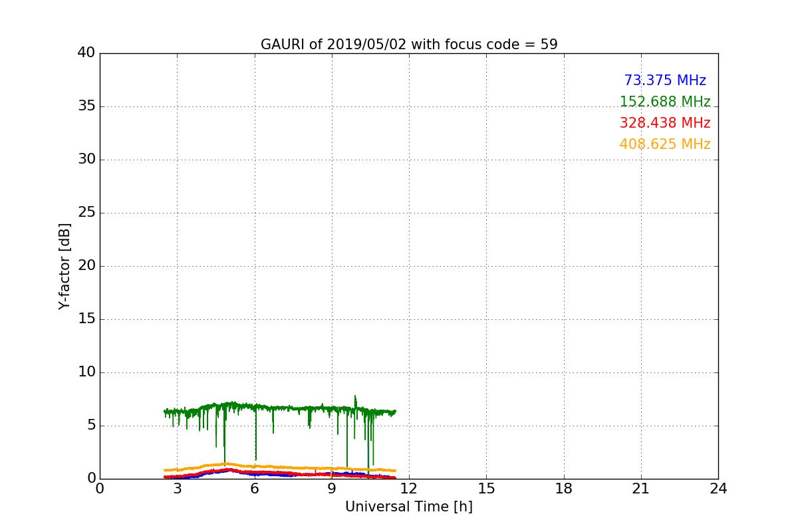Click the x-axis tick label '9'
Viewport: 798px width, 532px height.
pyautogui.click(x=332, y=489)
